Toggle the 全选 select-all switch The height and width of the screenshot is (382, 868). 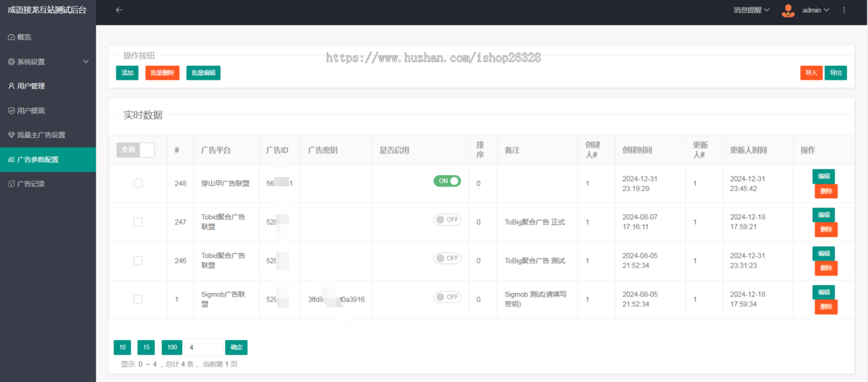click(136, 150)
